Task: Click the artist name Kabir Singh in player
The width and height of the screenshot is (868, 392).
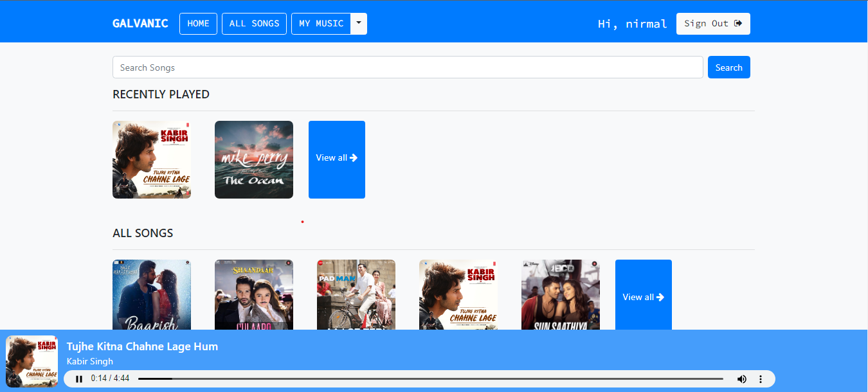Action: 90,361
